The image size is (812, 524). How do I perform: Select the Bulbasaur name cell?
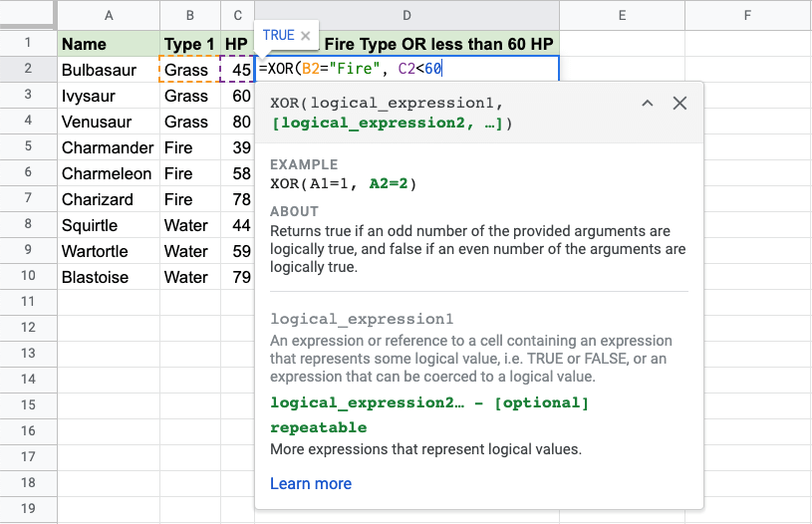(x=108, y=70)
